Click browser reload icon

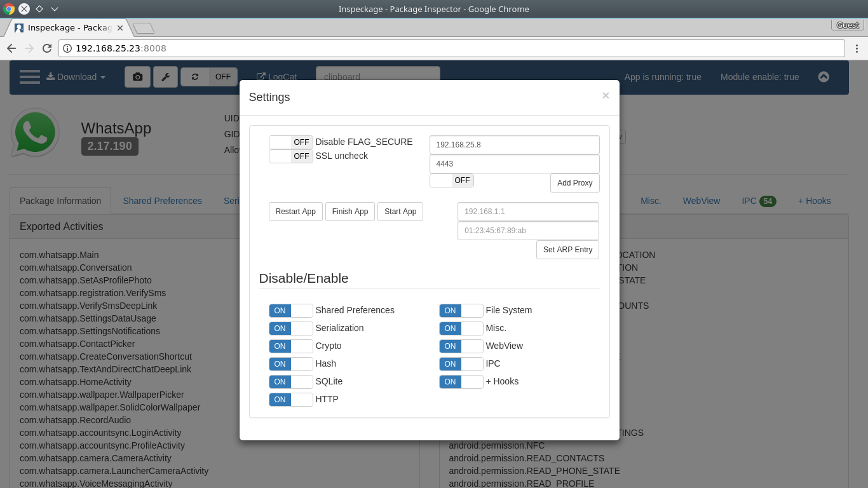47,48
